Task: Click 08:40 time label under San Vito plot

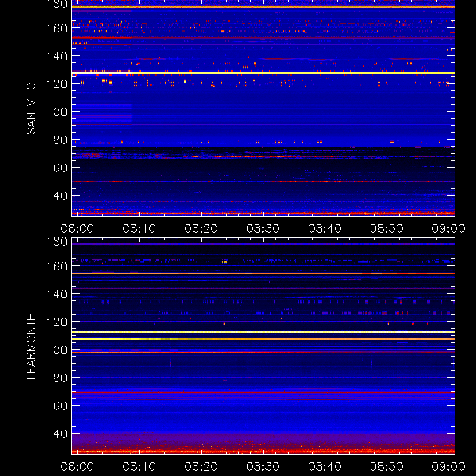Action: (x=325, y=228)
